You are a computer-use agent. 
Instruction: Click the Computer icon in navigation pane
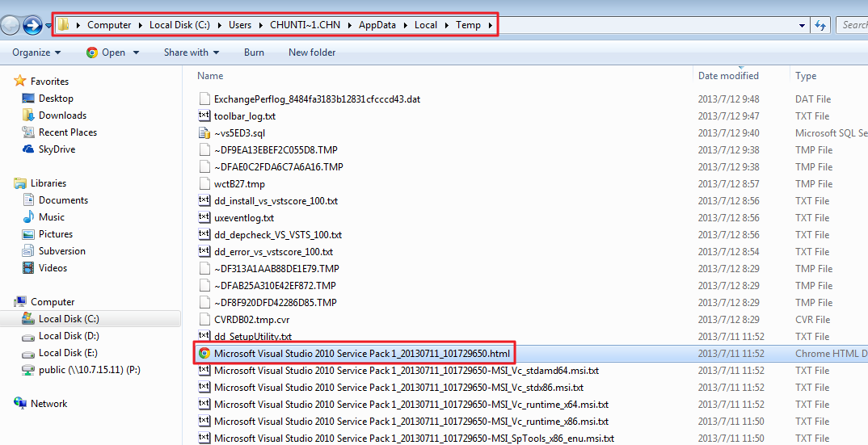pos(20,302)
